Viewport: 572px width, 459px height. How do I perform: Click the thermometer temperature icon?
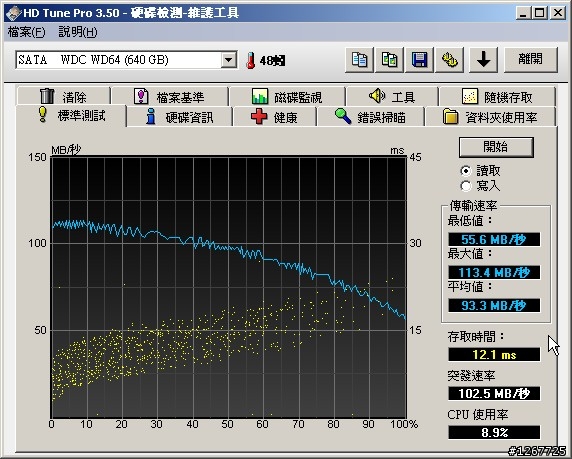[250, 60]
